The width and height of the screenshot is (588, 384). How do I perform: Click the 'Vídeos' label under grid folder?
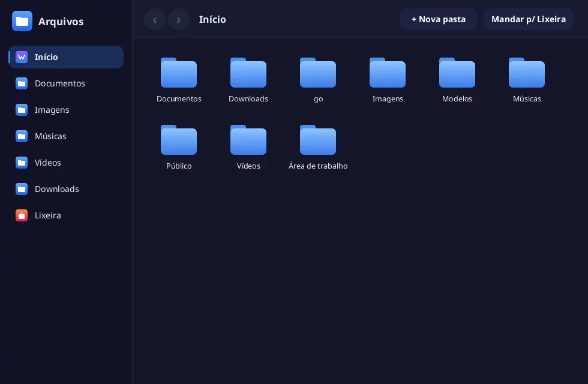248,166
